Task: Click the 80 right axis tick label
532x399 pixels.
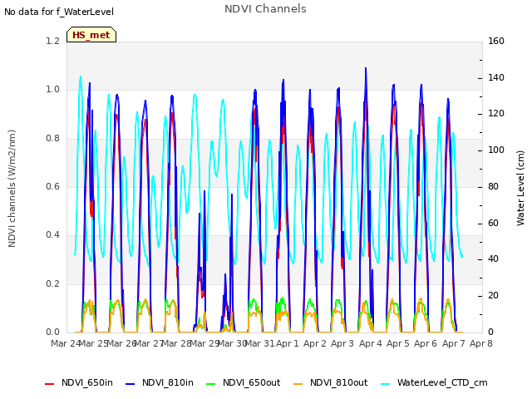Action: tap(493, 186)
